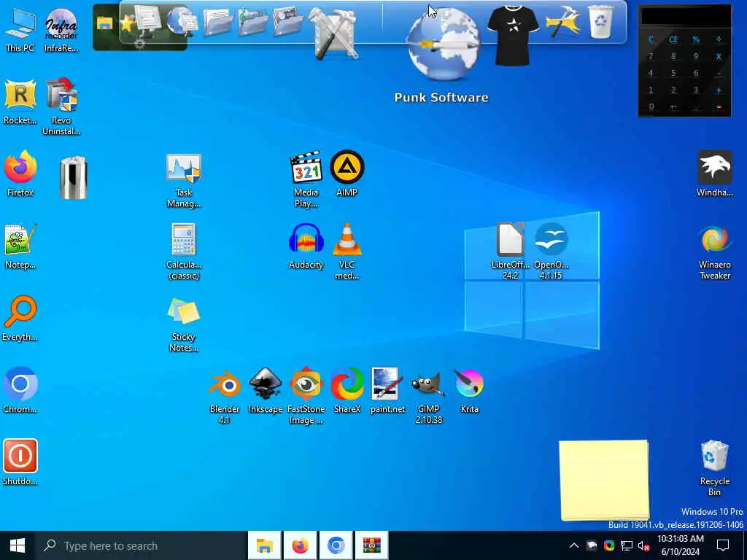Screen dimensions: 747x560
Task: Click the taskbar clock showing 10:31:03 AM
Action: tap(681, 545)
